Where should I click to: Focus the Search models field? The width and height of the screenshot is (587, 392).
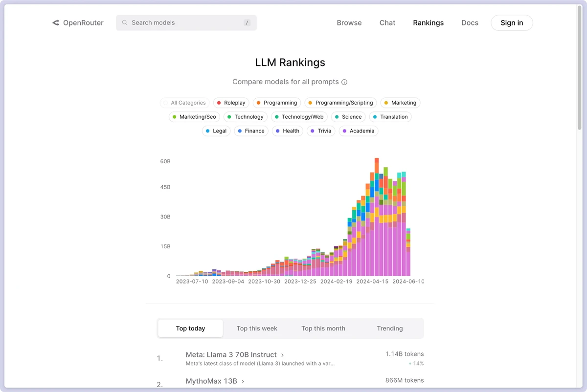(186, 22)
